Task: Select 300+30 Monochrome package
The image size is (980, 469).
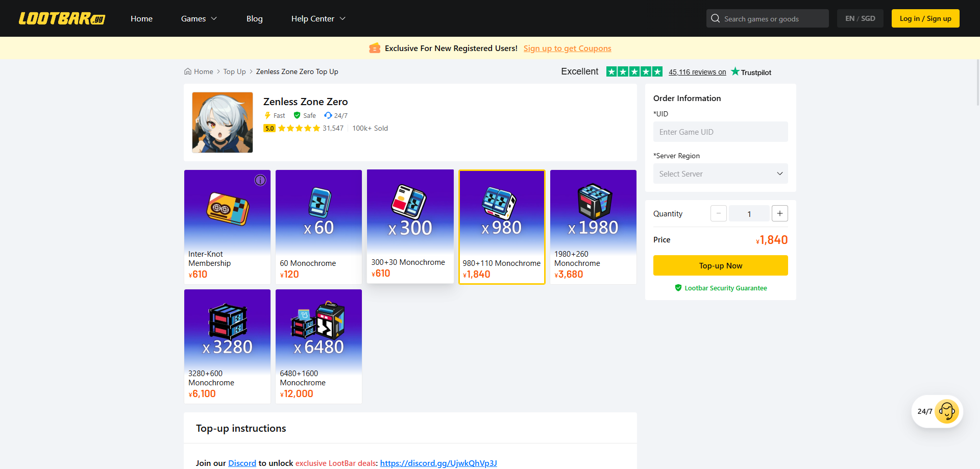Action: 410,226
